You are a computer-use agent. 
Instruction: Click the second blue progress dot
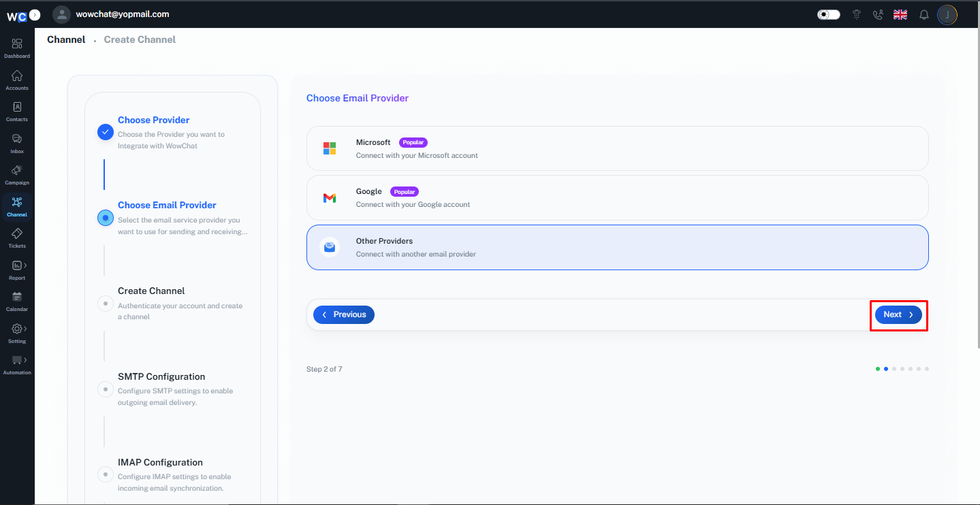[886, 369]
